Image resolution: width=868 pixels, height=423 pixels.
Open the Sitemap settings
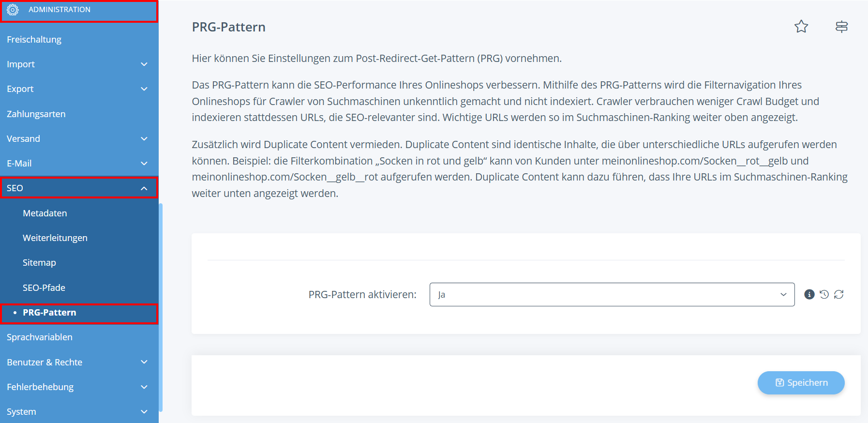click(x=39, y=263)
